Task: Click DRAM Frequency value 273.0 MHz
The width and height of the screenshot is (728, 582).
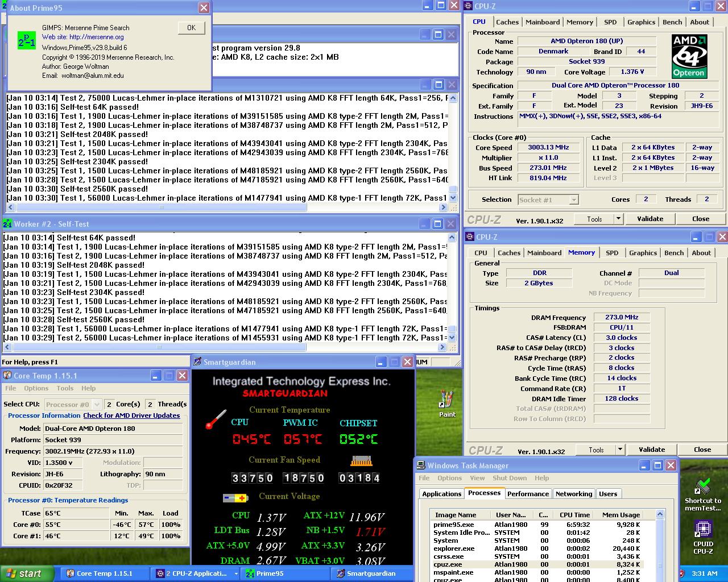Action: (x=622, y=318)
